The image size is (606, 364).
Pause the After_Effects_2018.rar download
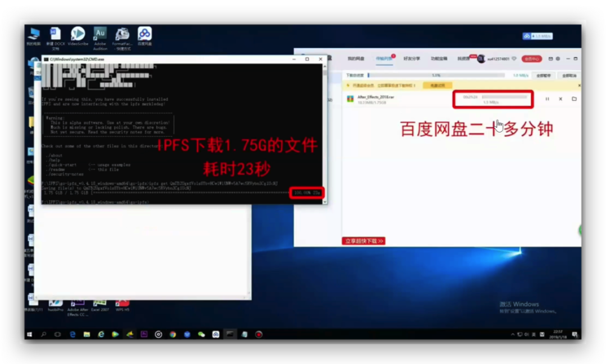click(547, 99)
